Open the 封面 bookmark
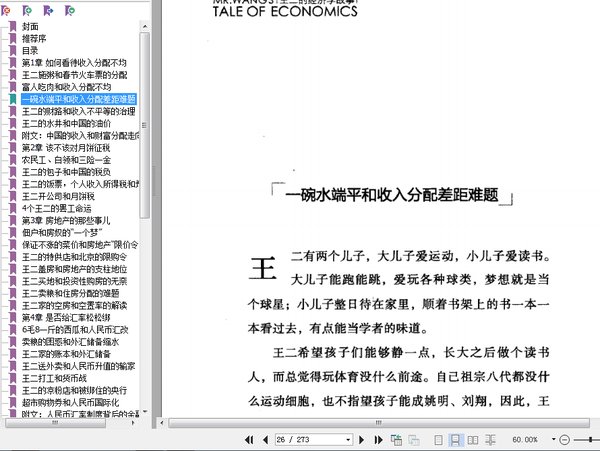This screenshot has width=600, height=451. [x=30, y=26]
